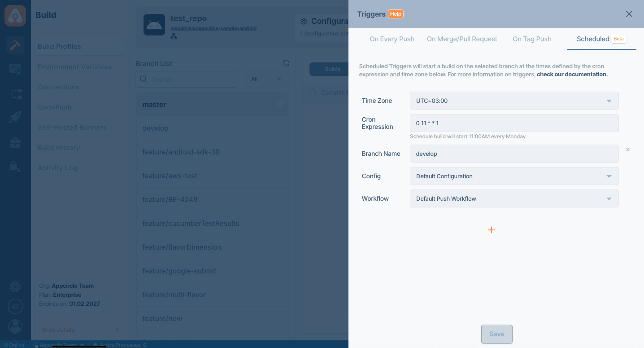Select the feature/aws-test branch
The width and height of the screenshot is (644, 348).
pos(212,176)
